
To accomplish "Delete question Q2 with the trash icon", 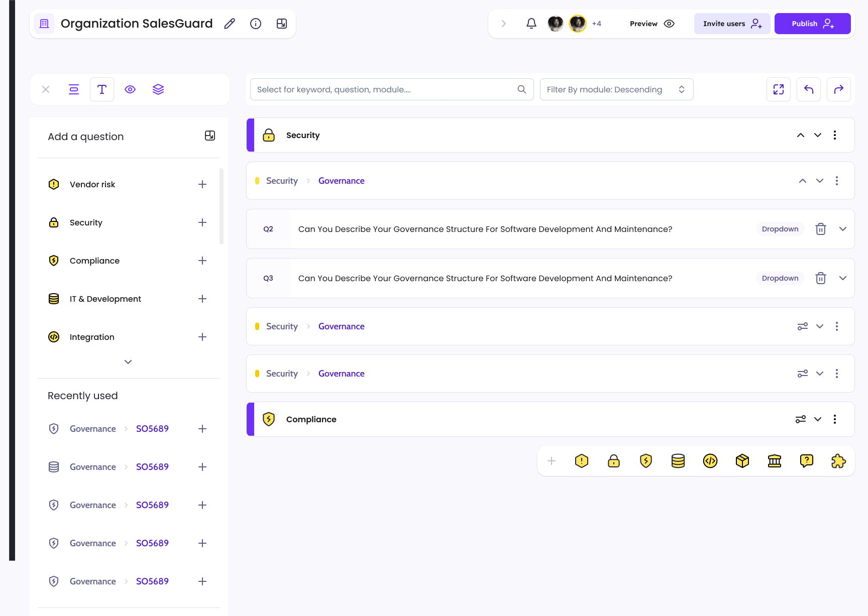I will (x=820, y=229).
